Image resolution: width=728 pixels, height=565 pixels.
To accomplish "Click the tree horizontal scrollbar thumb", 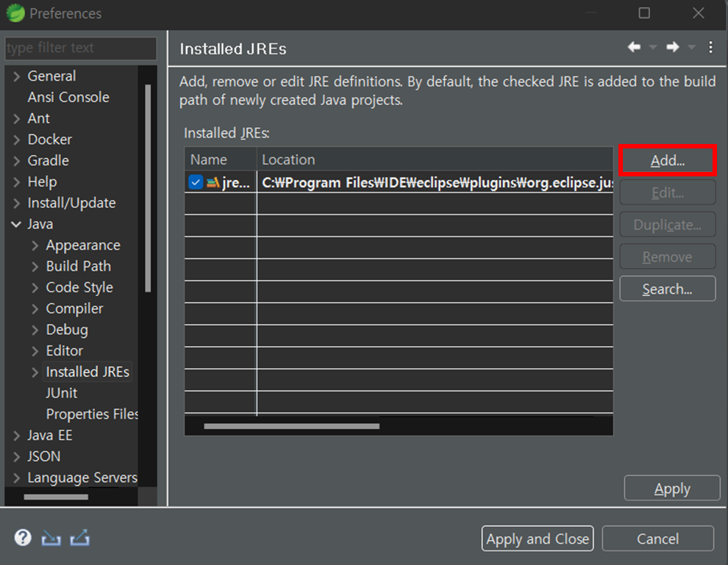I will (56, 497).
